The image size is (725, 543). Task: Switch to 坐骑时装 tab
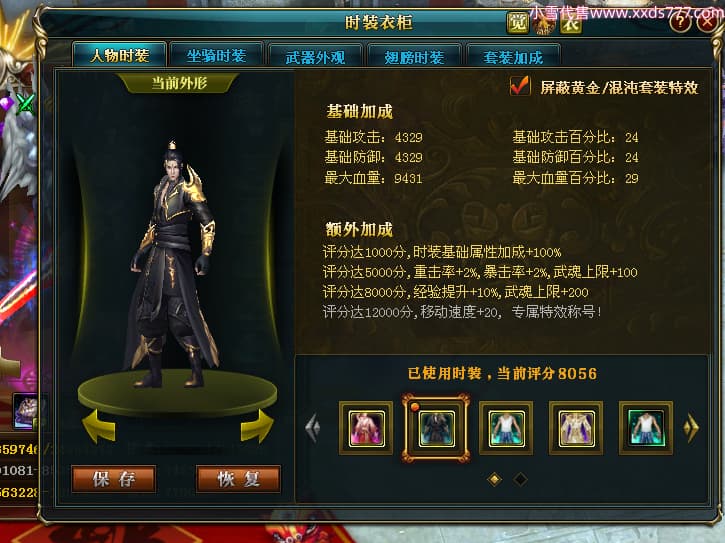click(x=216, y=56)
